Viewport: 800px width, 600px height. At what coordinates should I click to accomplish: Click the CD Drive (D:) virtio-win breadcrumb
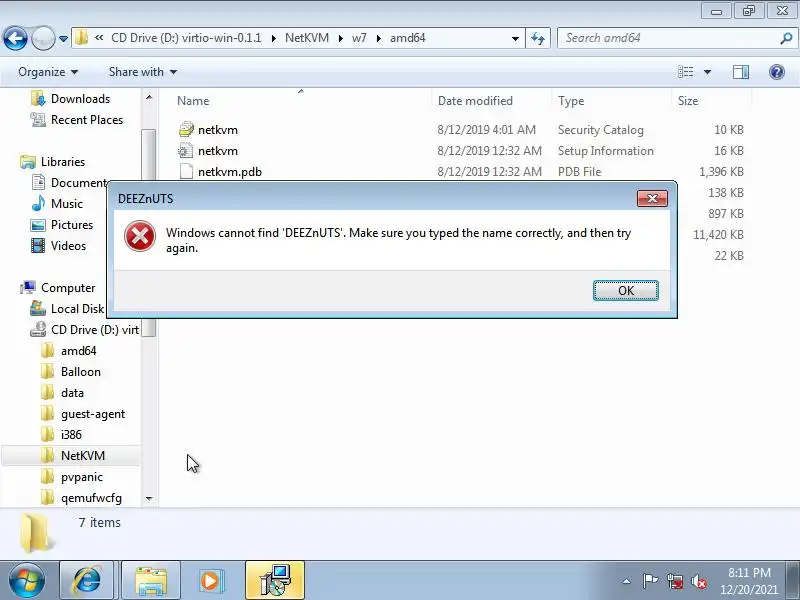186,38
